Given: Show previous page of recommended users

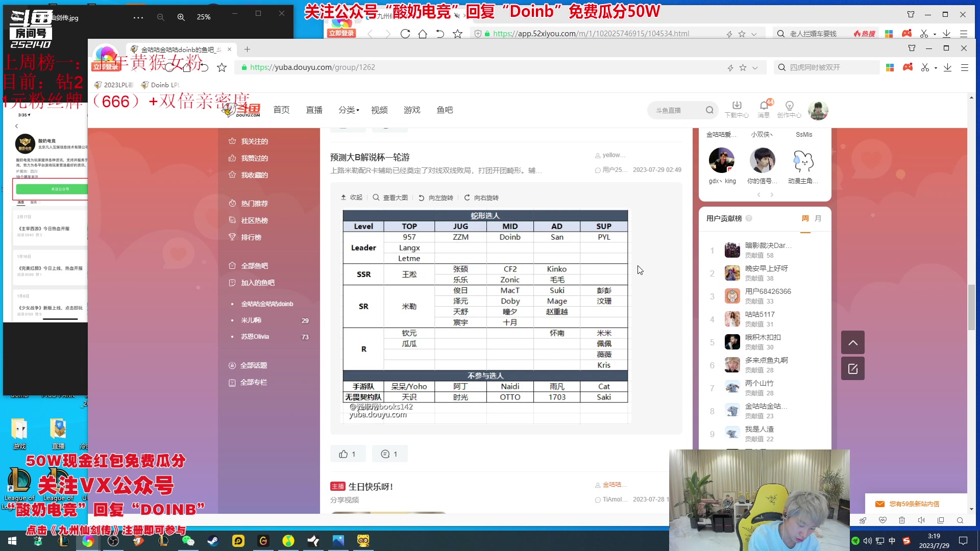Looking at the screenshot, I should (x=758, y=195).
